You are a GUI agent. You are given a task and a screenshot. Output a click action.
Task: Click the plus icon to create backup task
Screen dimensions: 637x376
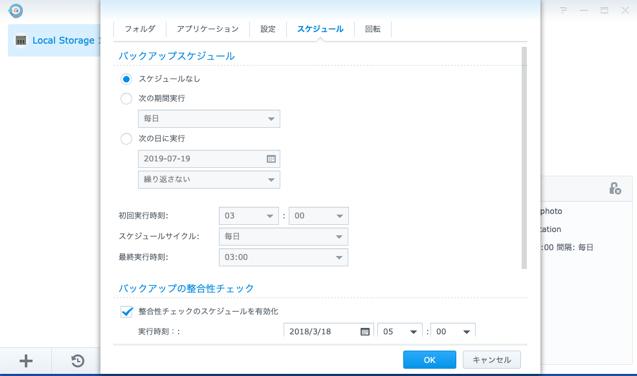point(26,361)
